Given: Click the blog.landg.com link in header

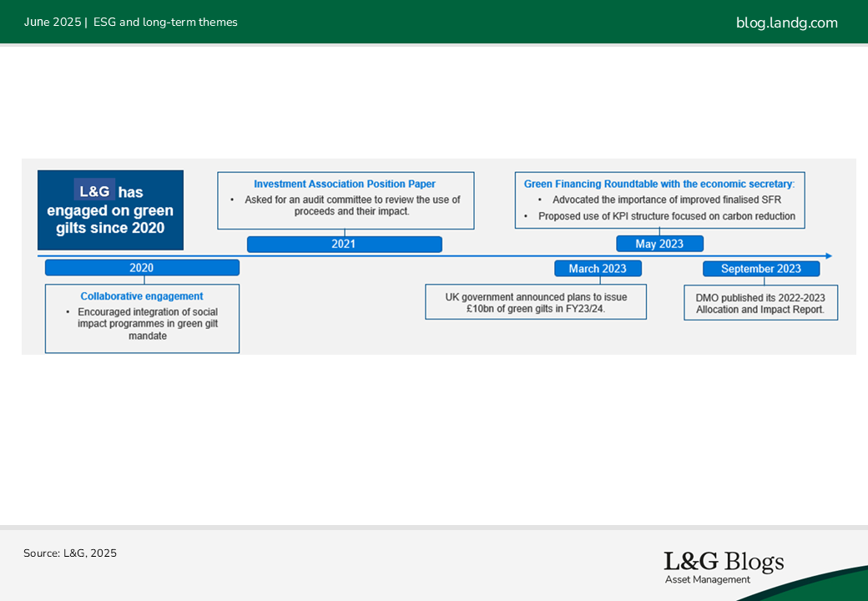Looking at the screenshot, I should (786, 23).
